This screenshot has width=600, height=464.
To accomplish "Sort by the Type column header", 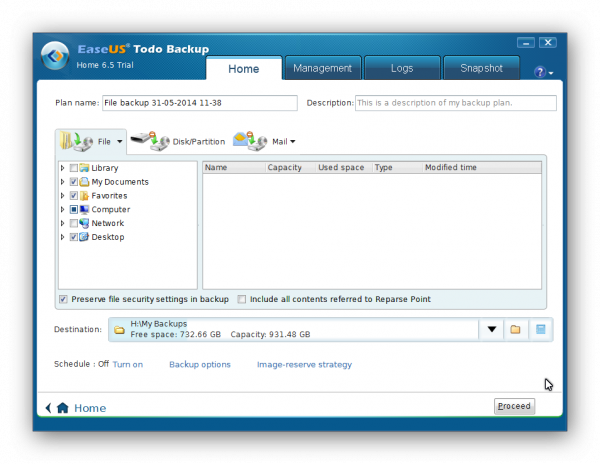I will (x=397, y=167).
